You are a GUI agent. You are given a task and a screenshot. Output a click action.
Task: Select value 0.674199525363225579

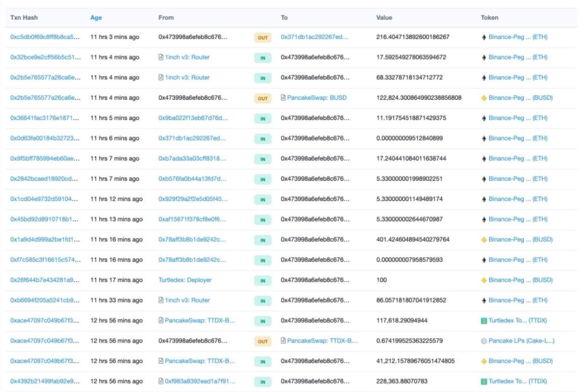410,340
